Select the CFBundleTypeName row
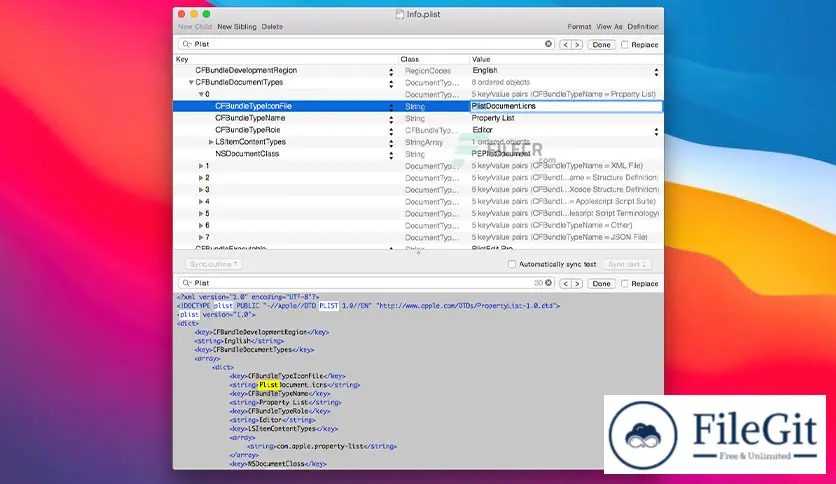This screenshot has width=836, height=484. click(418, 118)
